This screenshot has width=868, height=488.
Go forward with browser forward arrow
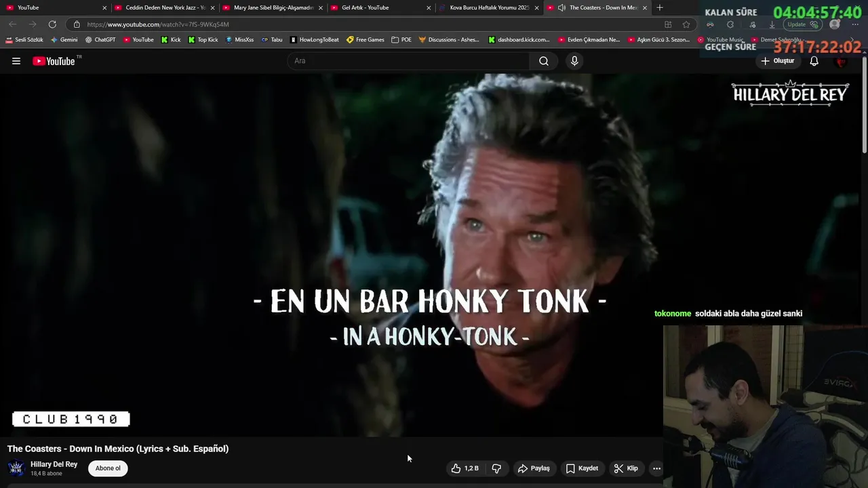click(32, 24)
